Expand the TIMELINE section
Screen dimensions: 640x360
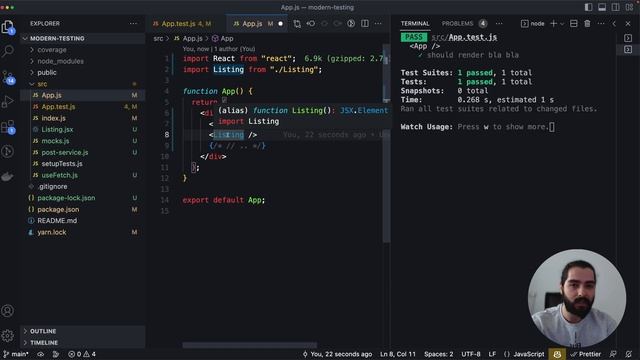pos(83,342)
